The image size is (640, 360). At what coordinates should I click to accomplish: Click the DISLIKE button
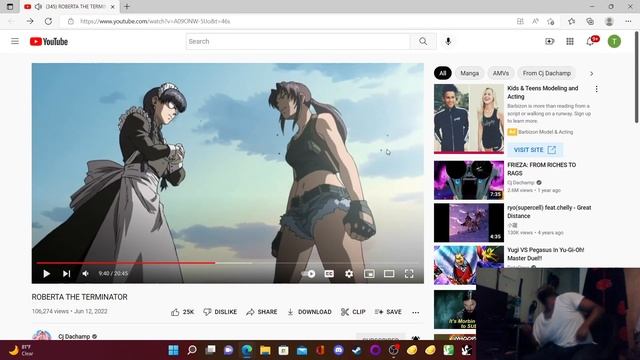pyautogui.click(x=220, y=312)
